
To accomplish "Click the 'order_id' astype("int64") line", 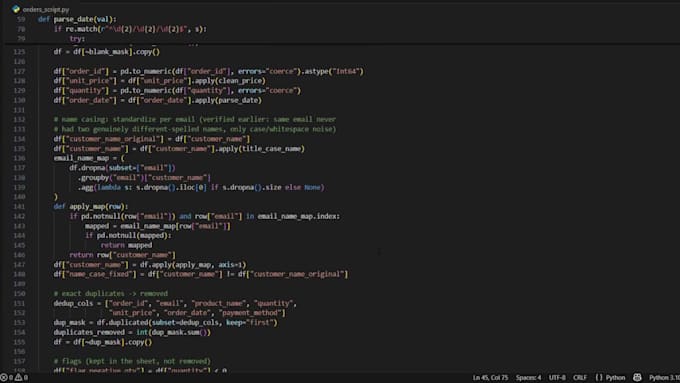I will pos(209,71).
